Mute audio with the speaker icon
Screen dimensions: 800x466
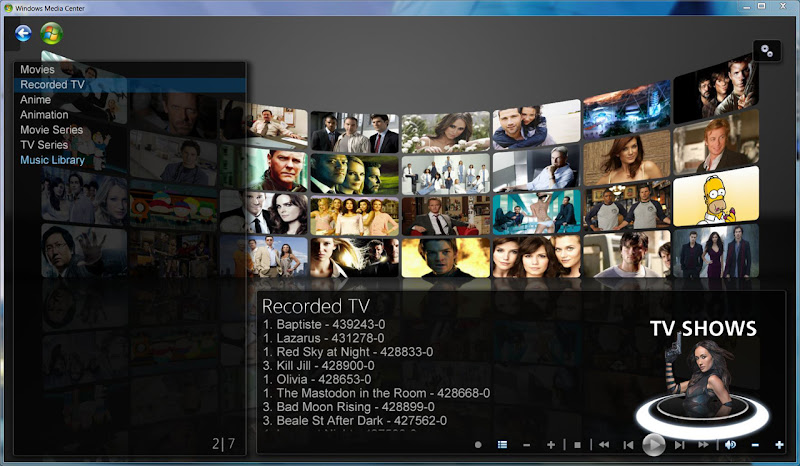point(730,445)
